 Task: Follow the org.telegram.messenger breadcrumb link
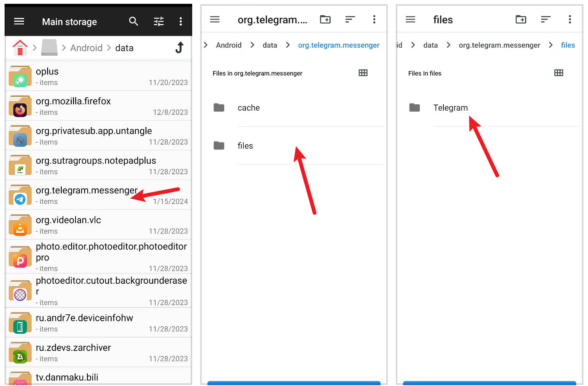(339, 45)
